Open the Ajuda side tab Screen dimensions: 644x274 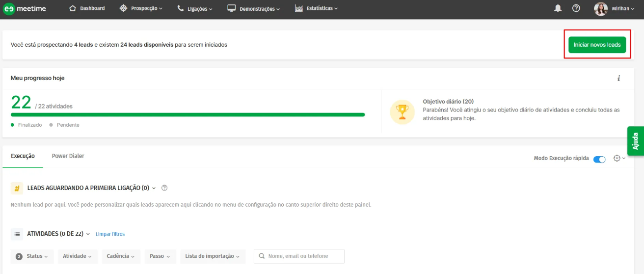636,141
